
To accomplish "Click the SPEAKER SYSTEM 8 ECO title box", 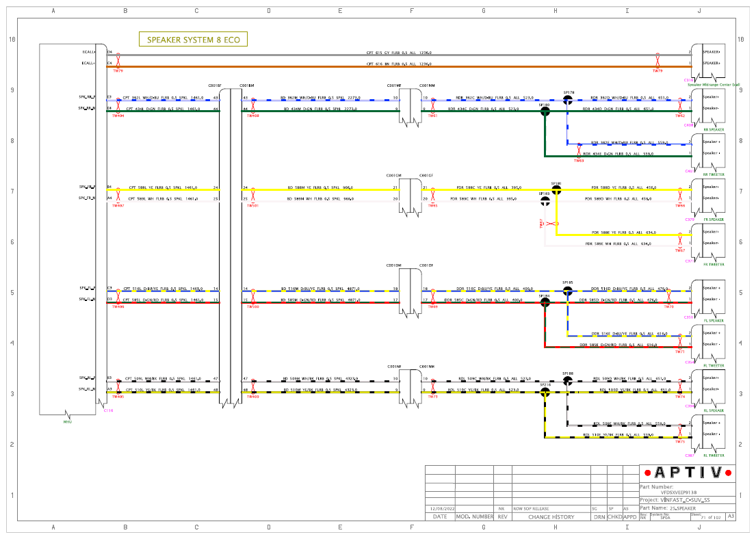I will click(193, 40).
